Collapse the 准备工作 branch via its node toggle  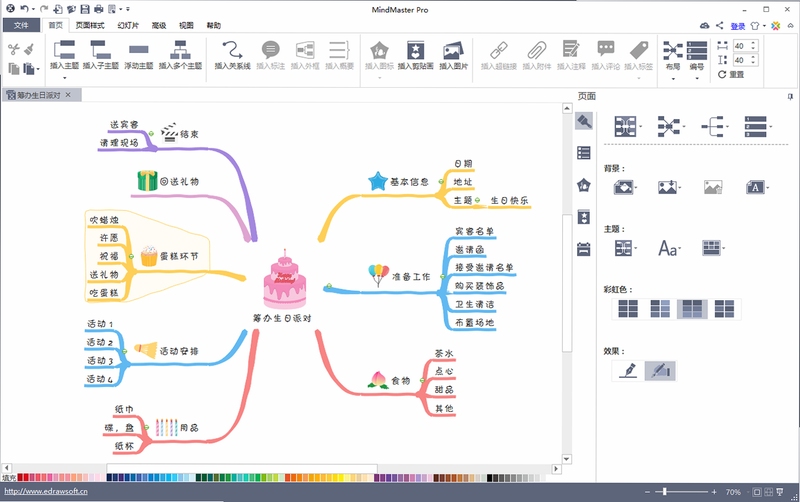click(442, 276)
